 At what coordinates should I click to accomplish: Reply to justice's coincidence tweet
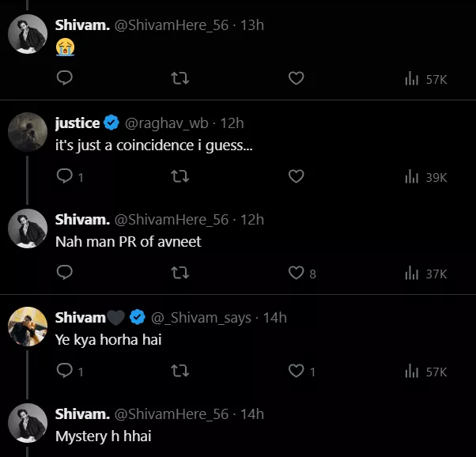(x=66, y=176)
